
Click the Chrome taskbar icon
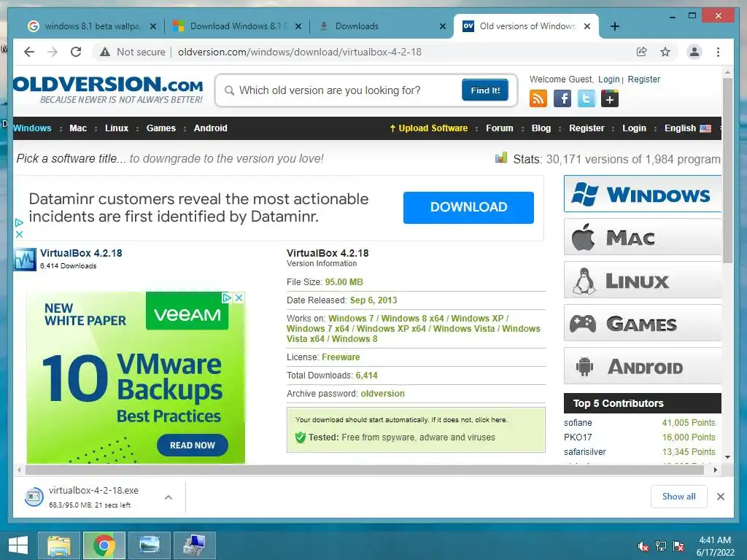tap(104, 545)
